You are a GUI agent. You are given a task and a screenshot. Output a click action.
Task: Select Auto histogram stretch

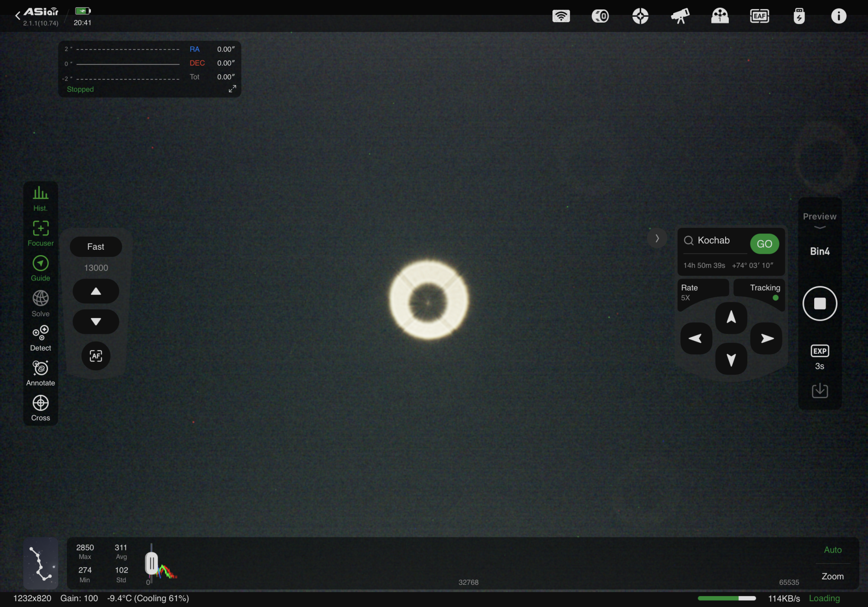[x=832, y=550]
